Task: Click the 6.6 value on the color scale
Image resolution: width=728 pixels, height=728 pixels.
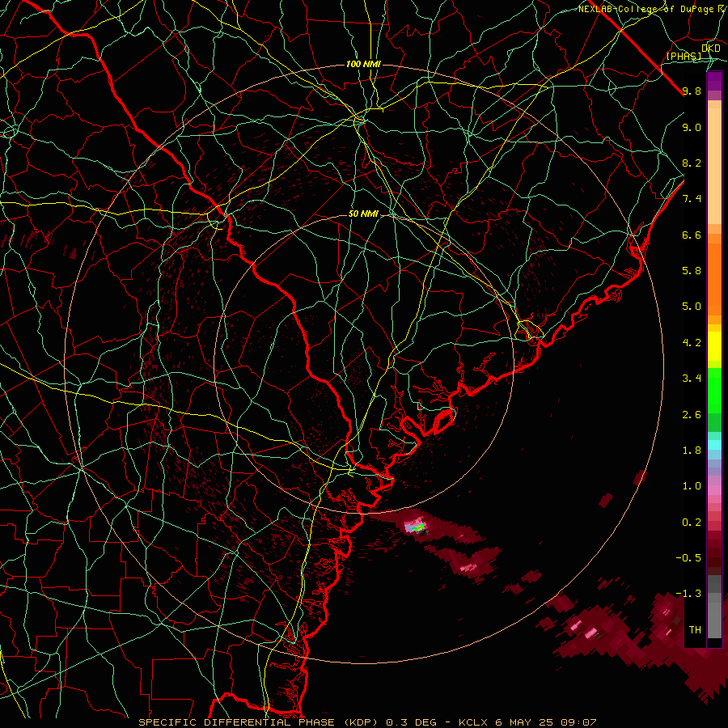Action: [692, 235]
